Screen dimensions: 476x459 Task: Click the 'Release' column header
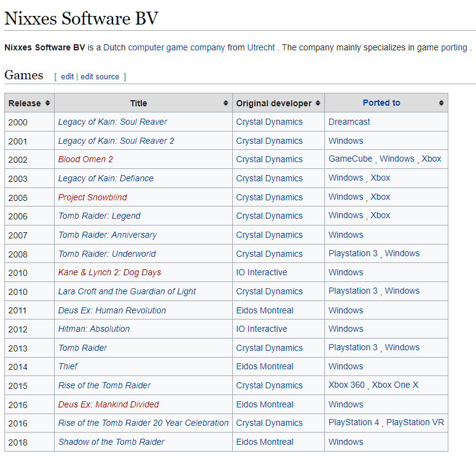pos(29,103)
